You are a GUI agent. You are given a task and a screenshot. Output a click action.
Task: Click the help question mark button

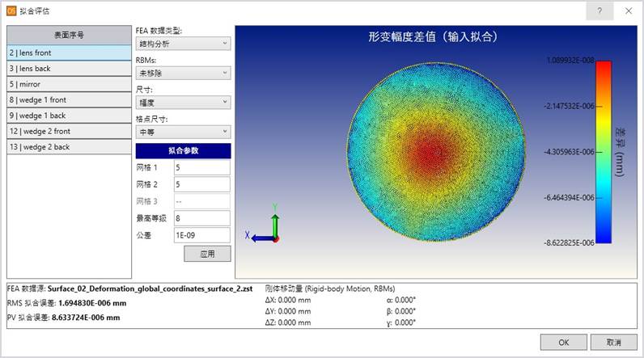pyautogui.click(x=600, y=11)
